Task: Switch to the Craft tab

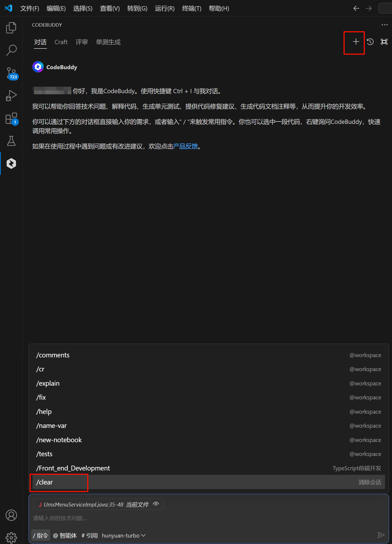Action: coord(61,42)
